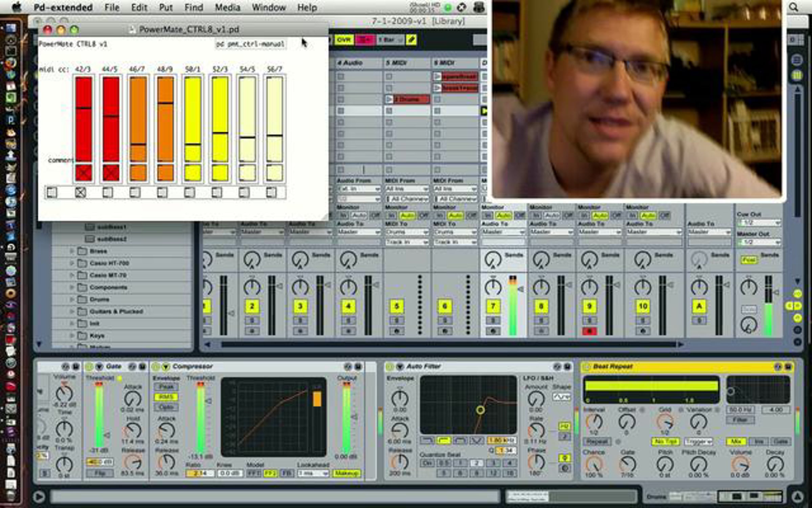Save the Beat Repeat device preset

click(788, 366)
